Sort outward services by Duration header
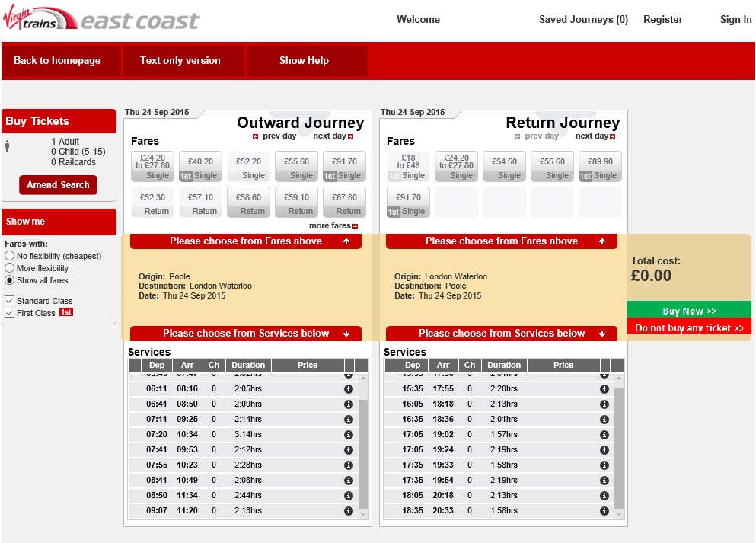The width and height of the screenshot is (756, 543). pos(248,365)
